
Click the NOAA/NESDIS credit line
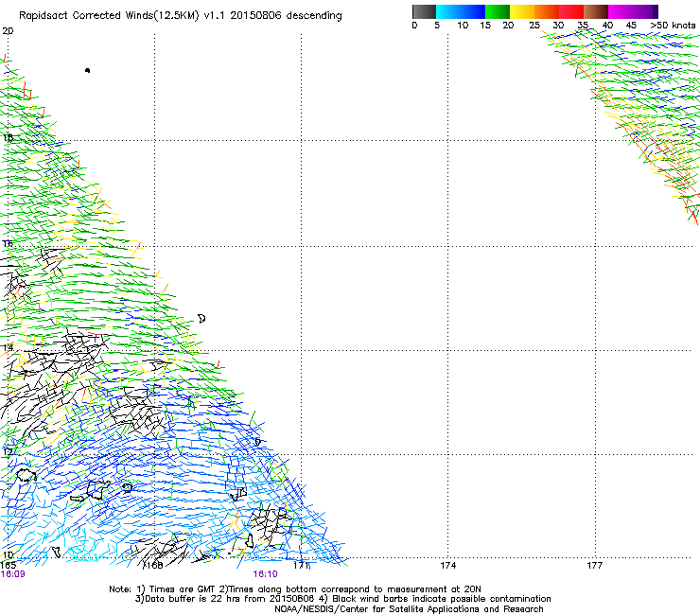pos(409,609)
